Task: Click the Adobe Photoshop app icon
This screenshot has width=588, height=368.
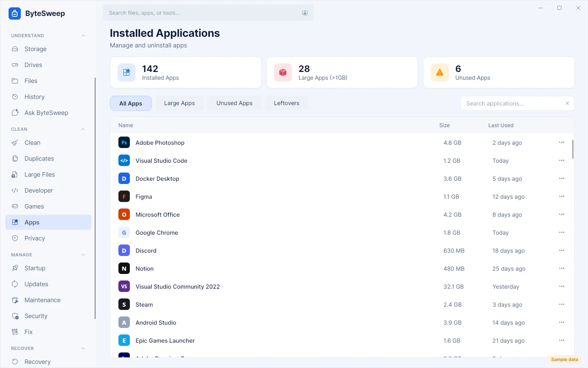Action: 124,143
